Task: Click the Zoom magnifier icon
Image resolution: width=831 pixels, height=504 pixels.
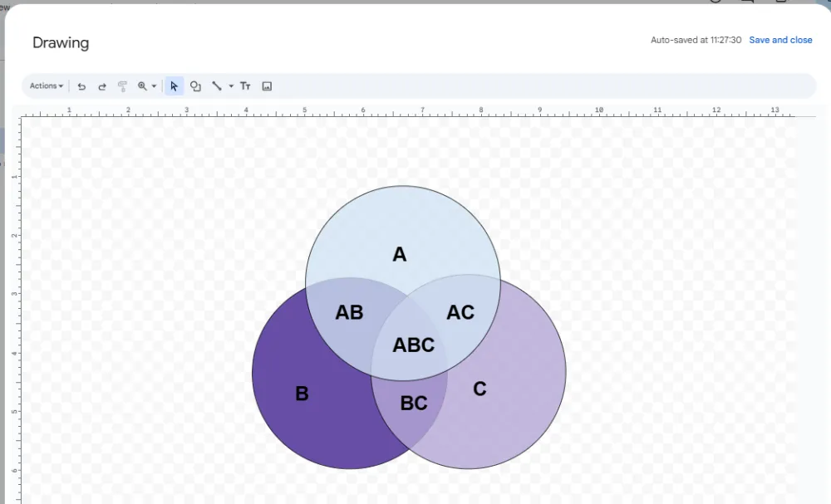Action: pos(142,86)
